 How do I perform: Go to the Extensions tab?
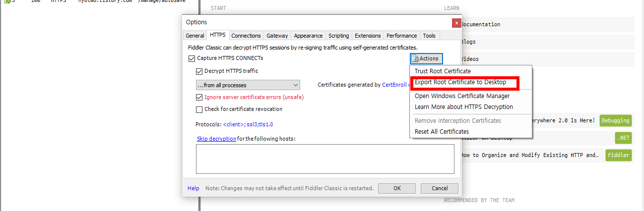point(368,36)
